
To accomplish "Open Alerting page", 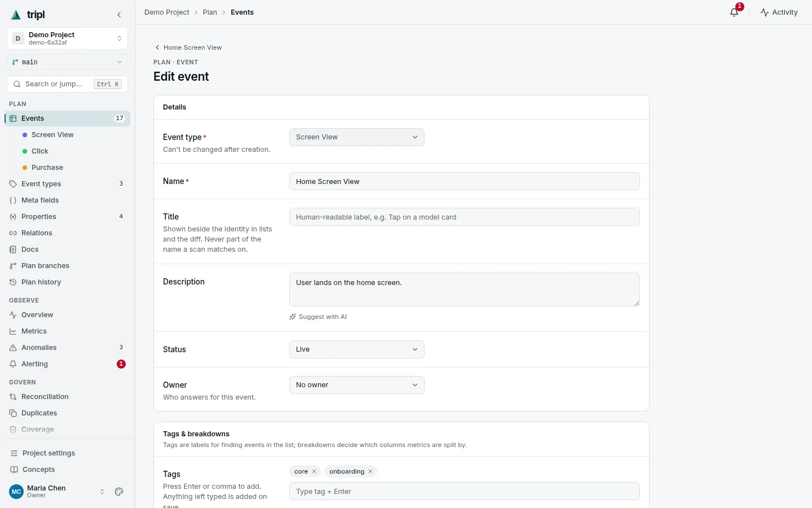I will (67, 364).
